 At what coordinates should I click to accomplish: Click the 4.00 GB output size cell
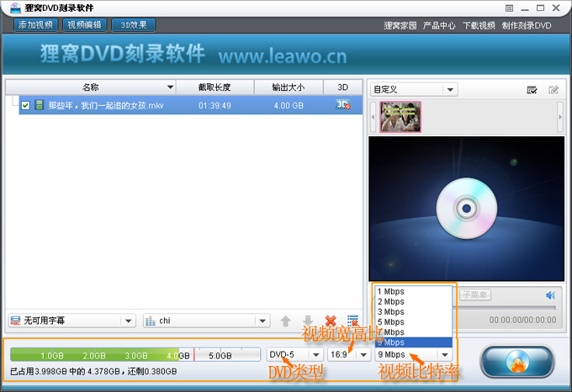[289, 105]
